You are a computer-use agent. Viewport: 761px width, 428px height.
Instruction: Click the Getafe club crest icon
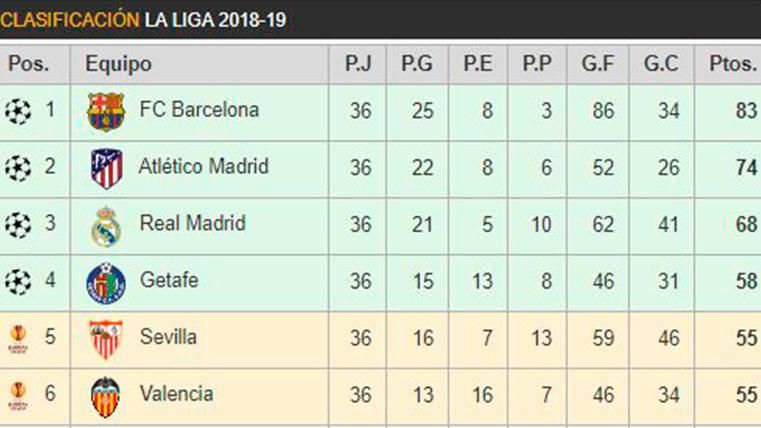tap(106, 284)
